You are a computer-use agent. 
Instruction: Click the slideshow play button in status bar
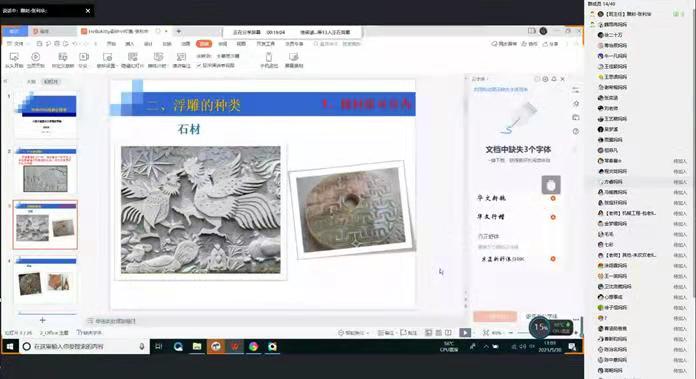pos(465,333)
